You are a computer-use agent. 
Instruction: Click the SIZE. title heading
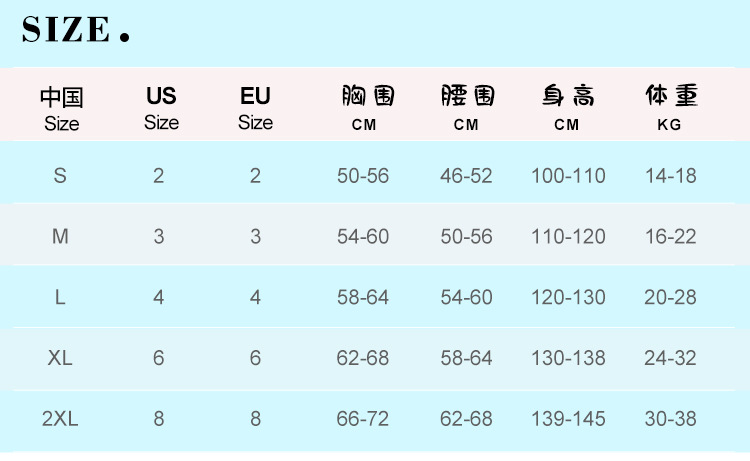[76, 30]
